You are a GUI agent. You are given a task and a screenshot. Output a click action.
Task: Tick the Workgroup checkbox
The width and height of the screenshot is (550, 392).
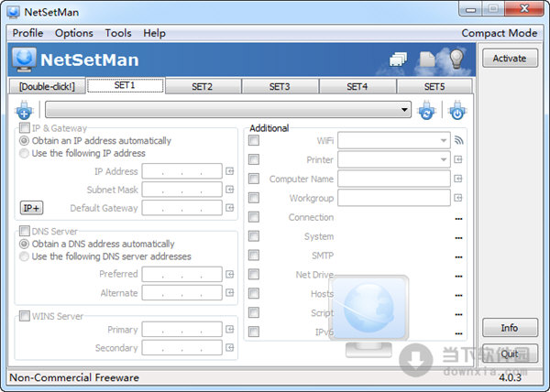coord(254,198)
